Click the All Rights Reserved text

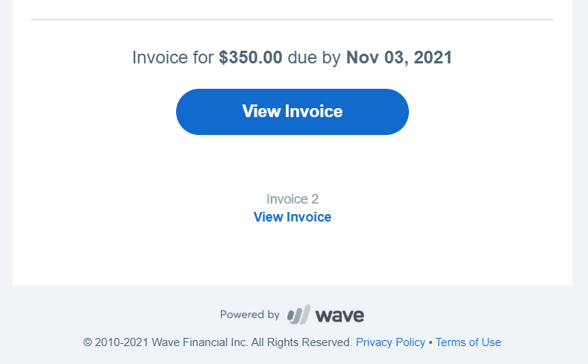pos(301,342)
